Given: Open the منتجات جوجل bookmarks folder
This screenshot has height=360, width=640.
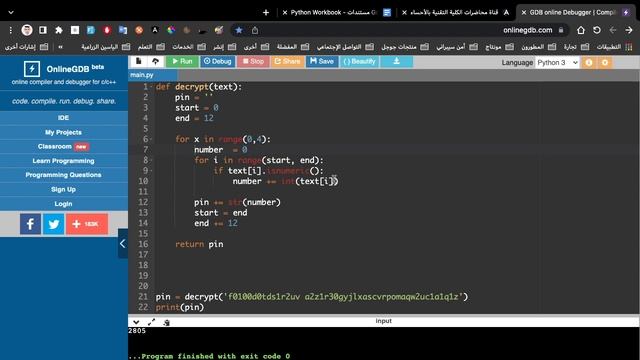Looking at the screenshot, I should pyautogui.click(x=405, y=47).
